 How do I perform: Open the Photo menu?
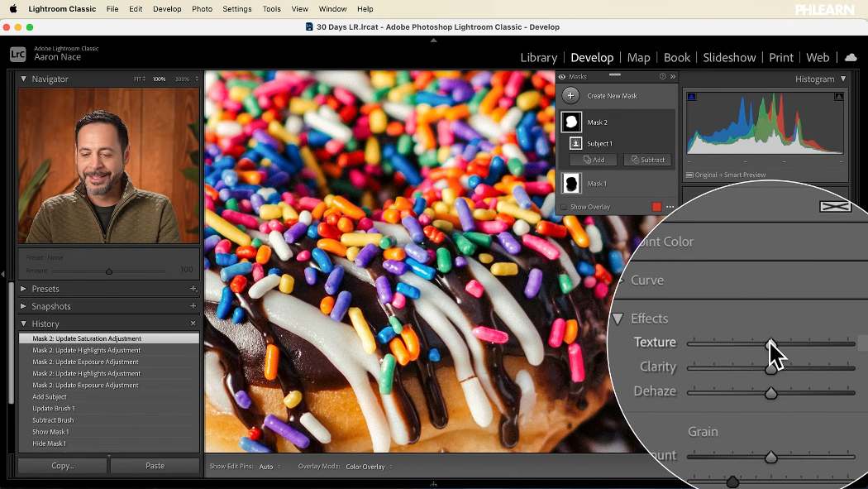click(x=202, y=9)
